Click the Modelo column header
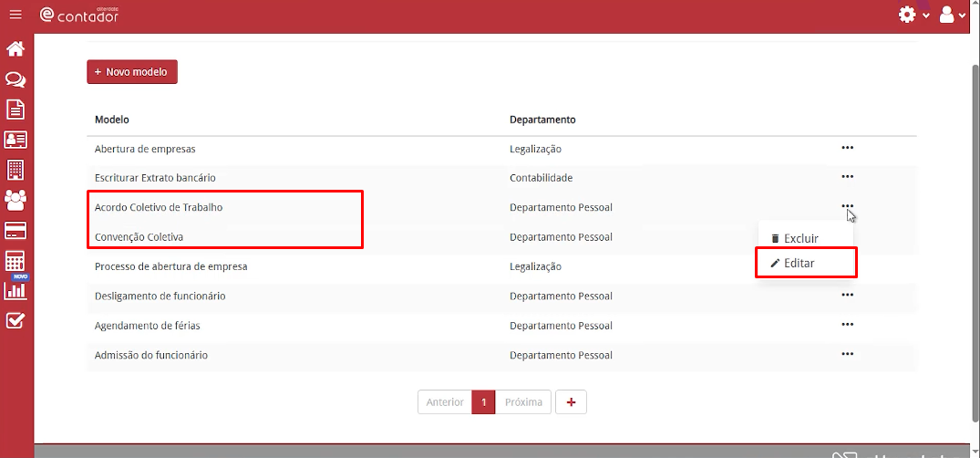980x458 pixels. pos(112,120)
